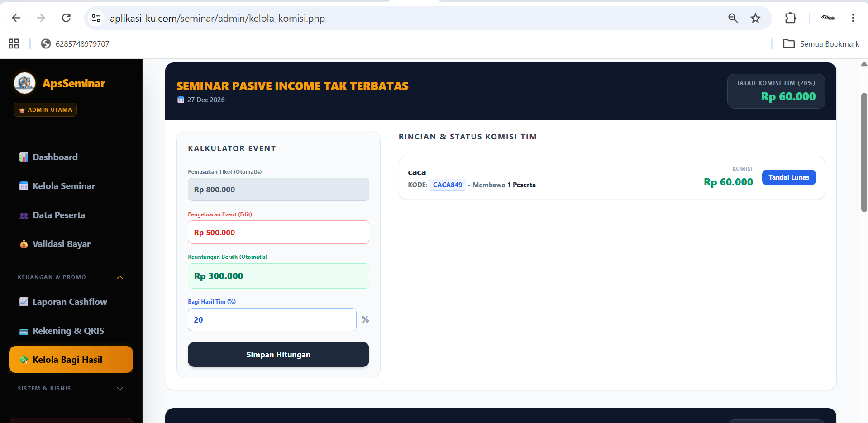This screenshot has width=868, height=423.
Task: Click the page vertical scrollbar thumb
Action: [864, 152]
